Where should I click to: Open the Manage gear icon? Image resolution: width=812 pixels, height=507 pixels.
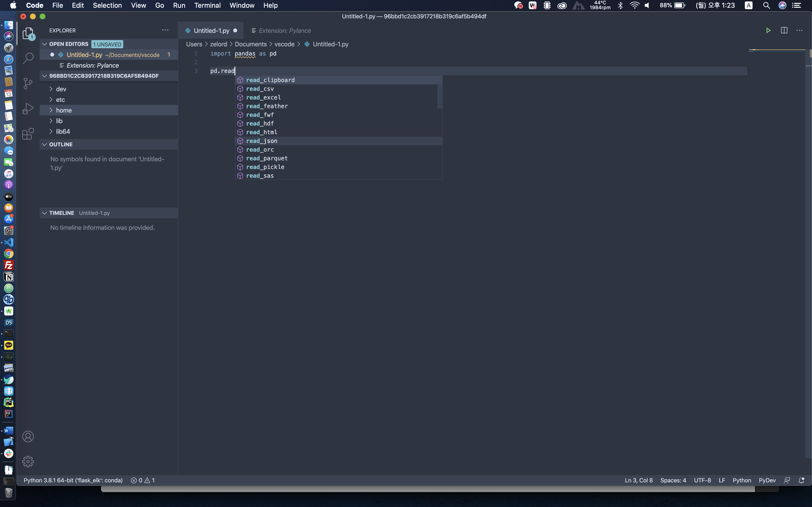point(28,461)
